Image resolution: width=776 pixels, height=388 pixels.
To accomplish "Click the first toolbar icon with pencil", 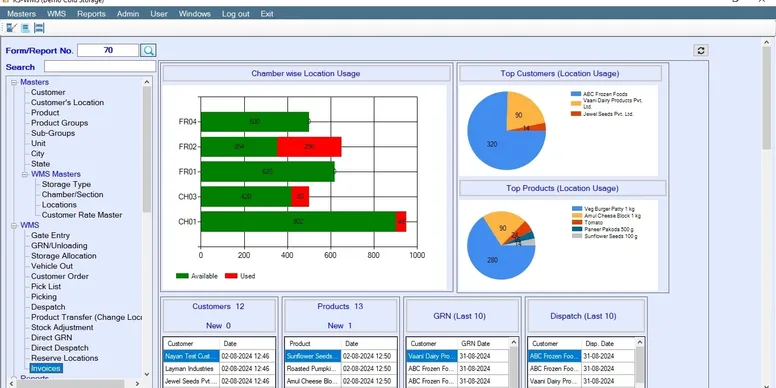I will pos(12,28).
